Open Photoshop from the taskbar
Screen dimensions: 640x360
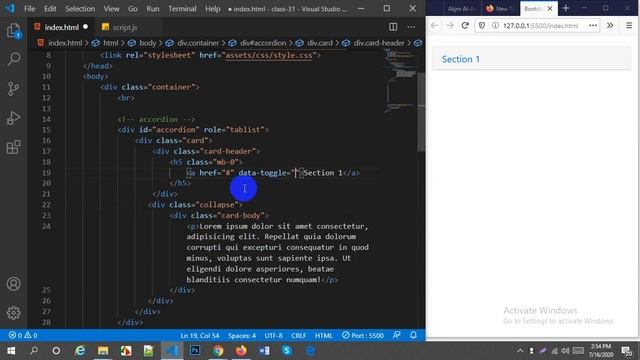(x=195, y=351)
